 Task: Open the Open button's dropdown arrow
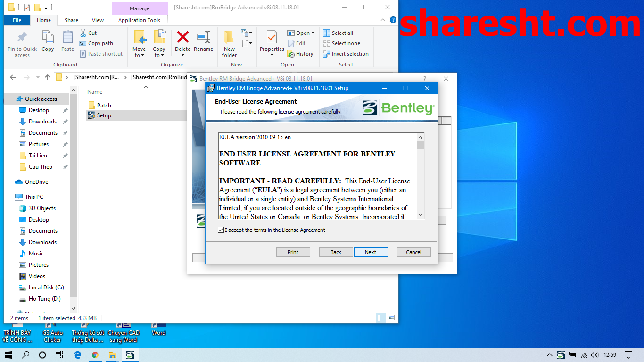pyautogui.click(x=313, y=33)
